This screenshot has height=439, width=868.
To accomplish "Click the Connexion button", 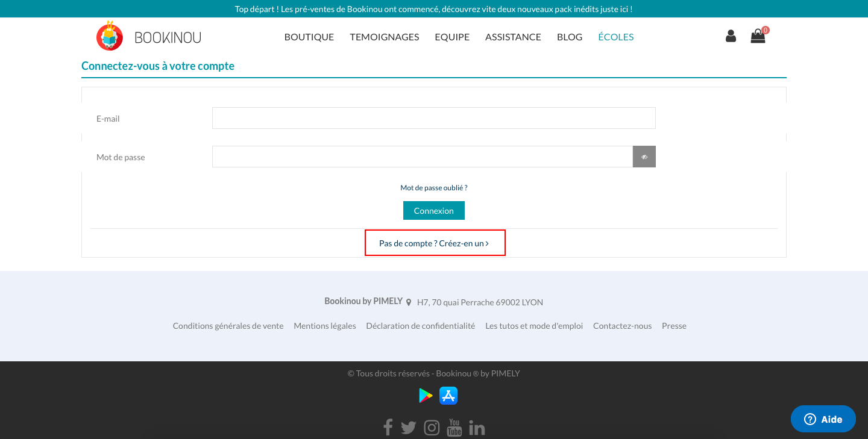I will (434, 211).
